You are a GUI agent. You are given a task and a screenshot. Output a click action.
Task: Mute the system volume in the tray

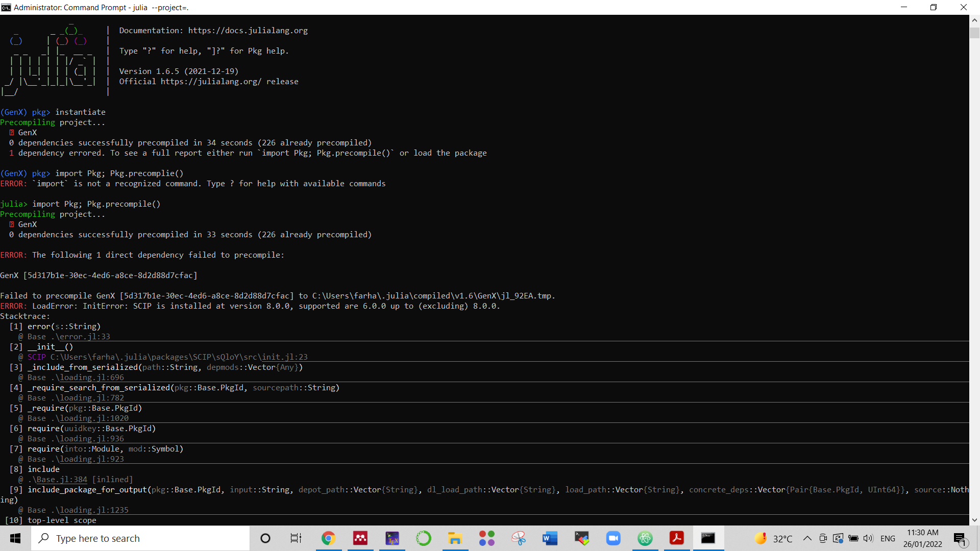(x=868, y=538)
